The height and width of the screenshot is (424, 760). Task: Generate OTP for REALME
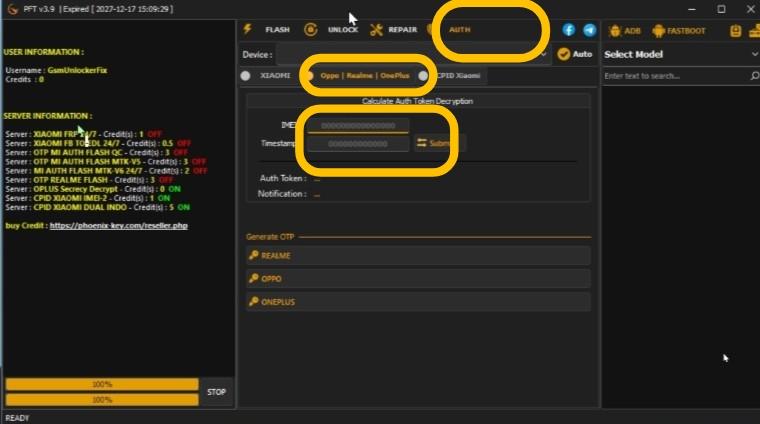(418, 255)
